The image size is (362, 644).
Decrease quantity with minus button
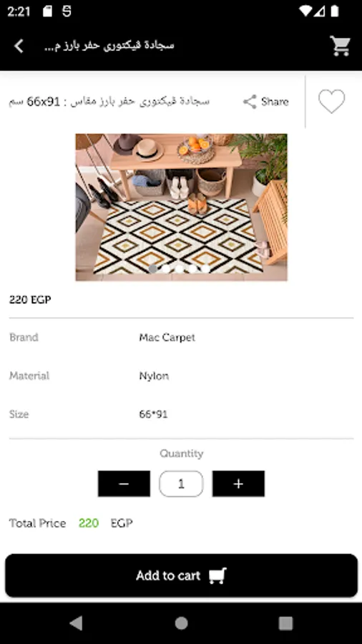(124, 484)
